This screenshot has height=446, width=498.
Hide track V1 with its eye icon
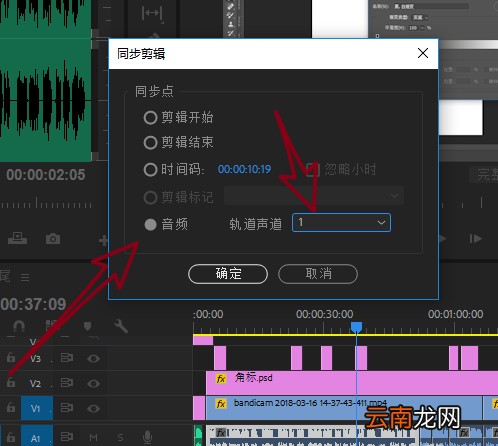pyautogui.click(x=93, y=408)
